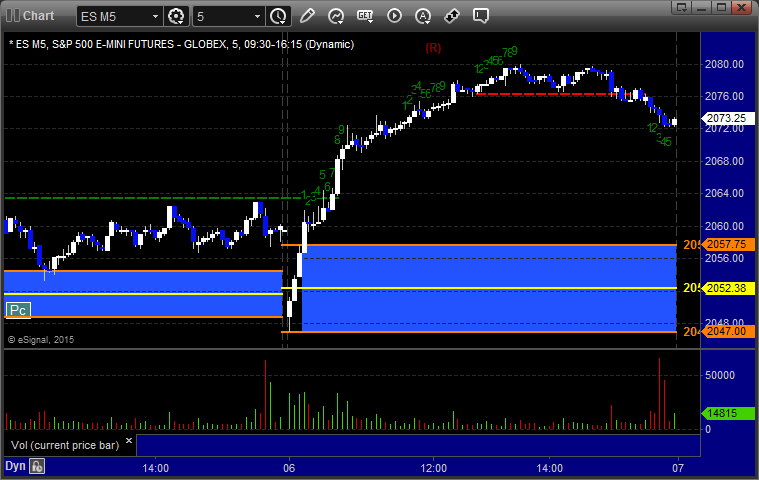
Task: Open the studies chart-line icon menu
Action: pyautogui.click(x=335, y=16)
